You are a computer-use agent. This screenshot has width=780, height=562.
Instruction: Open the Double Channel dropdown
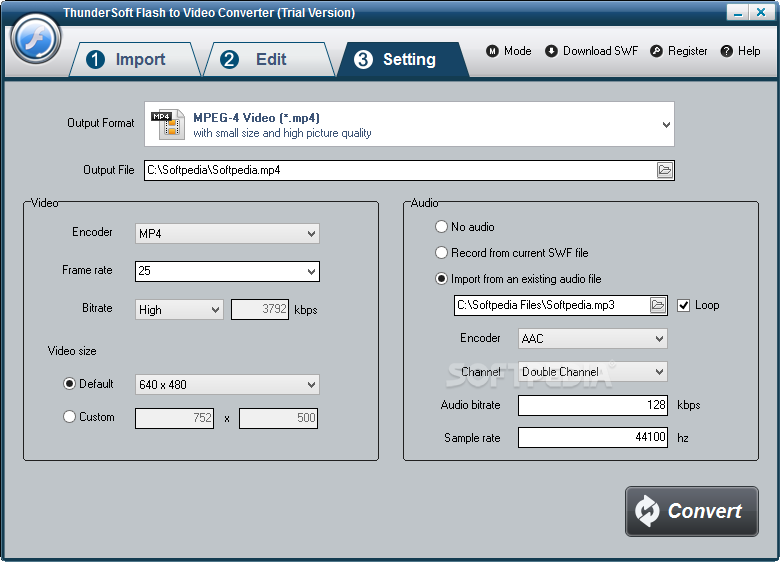point(592,372)
